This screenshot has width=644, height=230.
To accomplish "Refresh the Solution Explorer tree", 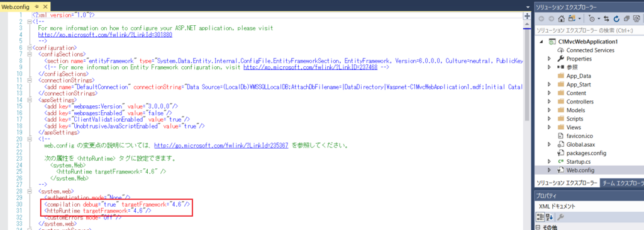I will 616,18.
